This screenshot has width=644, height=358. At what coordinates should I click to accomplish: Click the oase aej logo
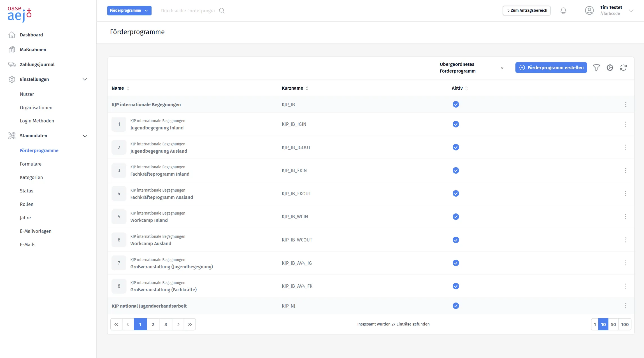coord(20,14)
